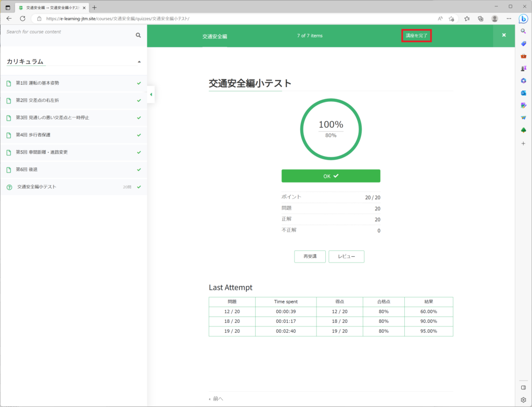Image resolution: width=532 pixels, height=407 pixels.
Task: Click the 100% circular progress indicator
Action: (331, 129)
